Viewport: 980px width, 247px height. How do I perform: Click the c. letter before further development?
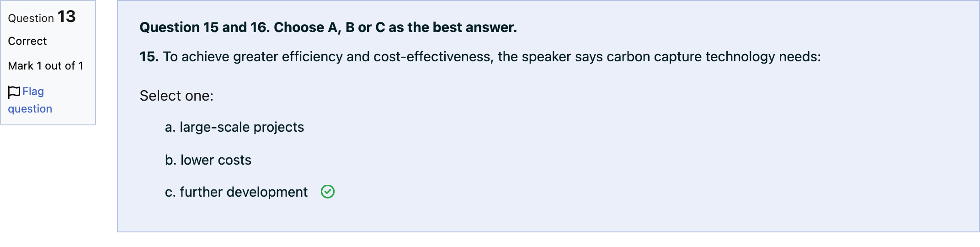(x=170, y=192)
